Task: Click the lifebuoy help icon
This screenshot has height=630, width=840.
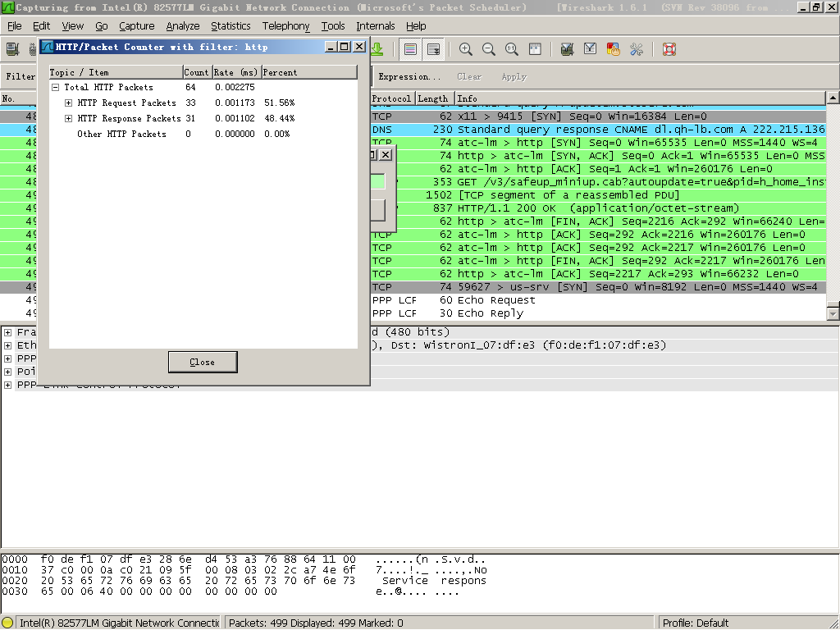Action: point(669,49)
